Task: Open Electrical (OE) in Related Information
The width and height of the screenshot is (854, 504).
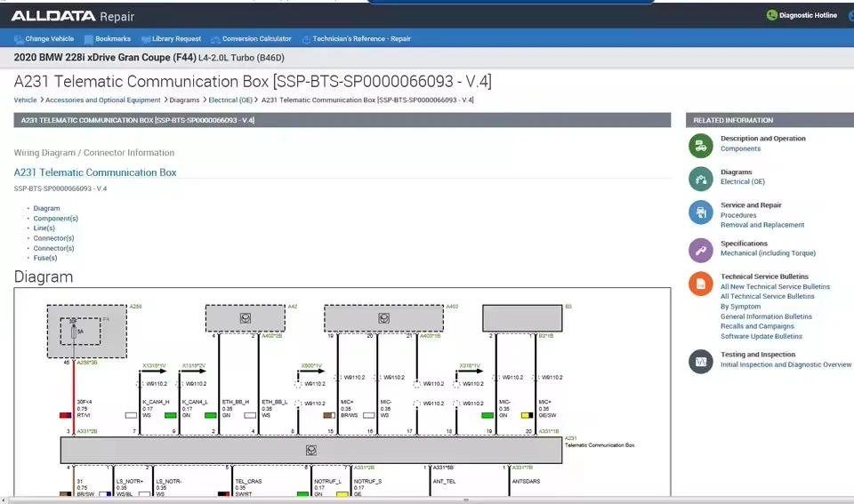Action: (x=742, y=182)
